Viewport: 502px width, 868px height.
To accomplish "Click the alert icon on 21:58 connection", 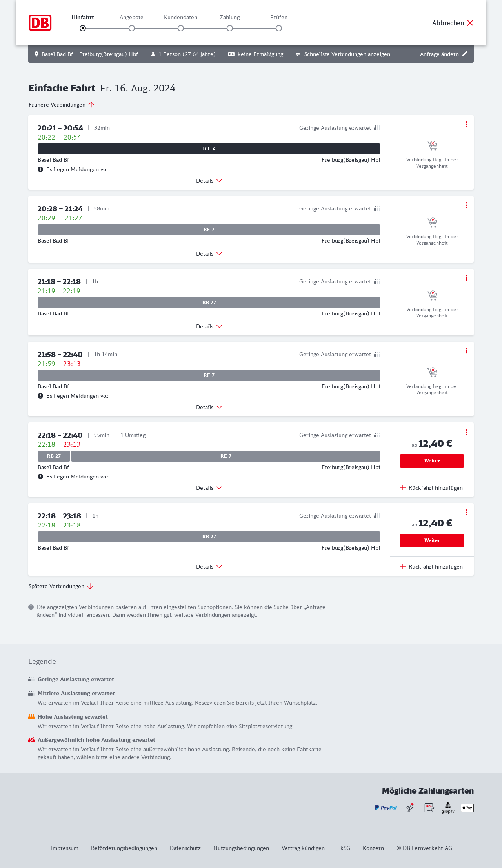I will [x=40, y=396].
